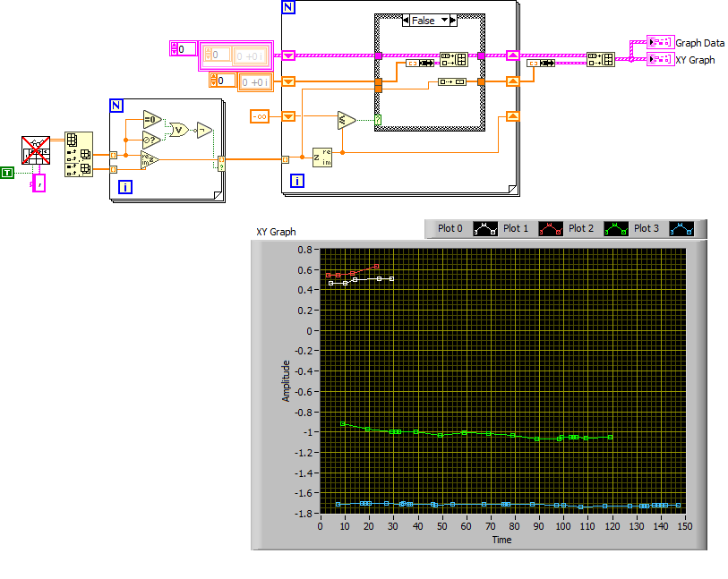
Task: Click the magenta array index value field
Action: point(186,48)
